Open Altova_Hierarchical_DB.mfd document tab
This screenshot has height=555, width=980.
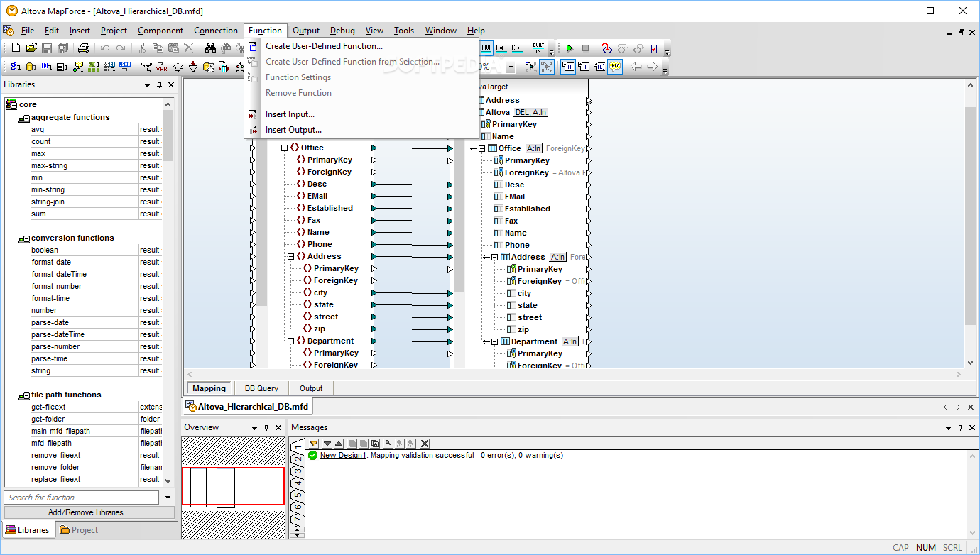[246, 407]
